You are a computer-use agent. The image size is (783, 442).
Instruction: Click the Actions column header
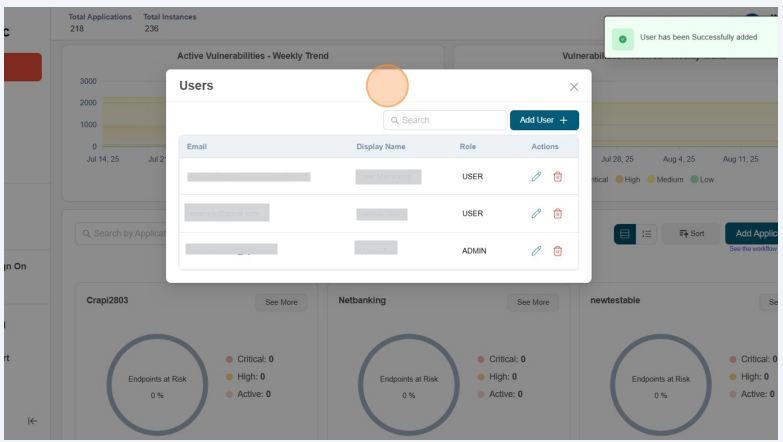tap(545, 146)
